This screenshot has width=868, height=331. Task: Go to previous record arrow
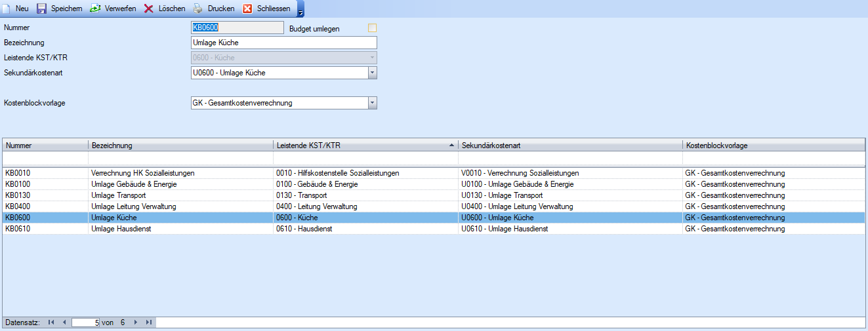[x=64, y=322]
